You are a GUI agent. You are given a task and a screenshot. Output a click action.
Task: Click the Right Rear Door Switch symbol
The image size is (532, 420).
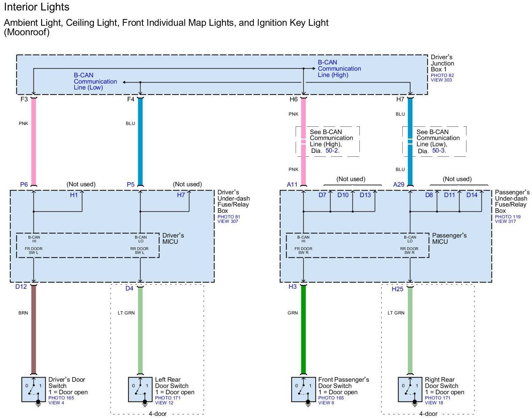tap(410, 389)
